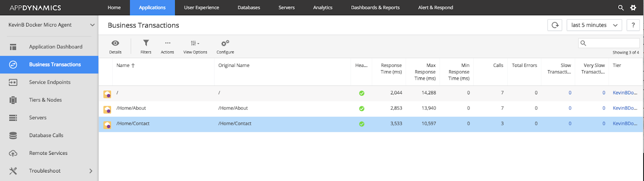Select the Applications tab
Viewport: 644px width, 181px height.
152,8
